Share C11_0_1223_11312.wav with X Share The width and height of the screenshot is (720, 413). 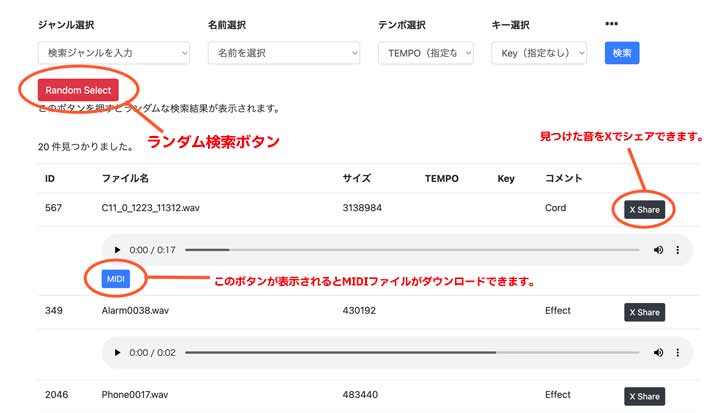[643, 209]
